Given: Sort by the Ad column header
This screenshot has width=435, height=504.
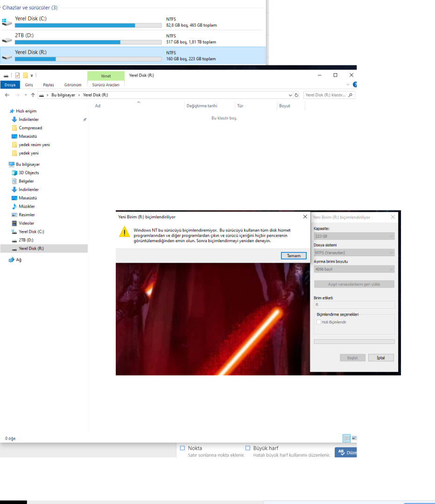Looking at the screenshot, I should coord(98,106).
